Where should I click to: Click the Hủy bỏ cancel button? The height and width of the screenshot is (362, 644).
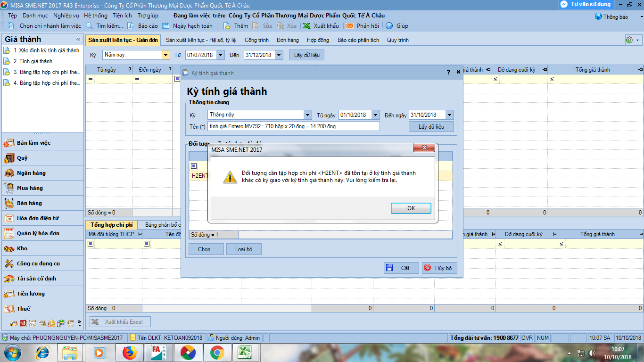coord(439,268)
